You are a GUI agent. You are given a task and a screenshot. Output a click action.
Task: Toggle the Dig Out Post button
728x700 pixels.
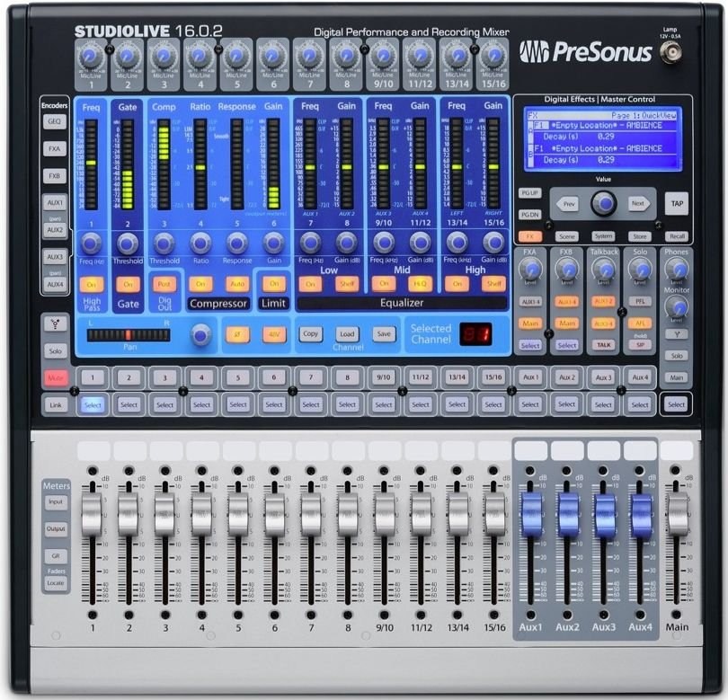click(x=164, y=284)
